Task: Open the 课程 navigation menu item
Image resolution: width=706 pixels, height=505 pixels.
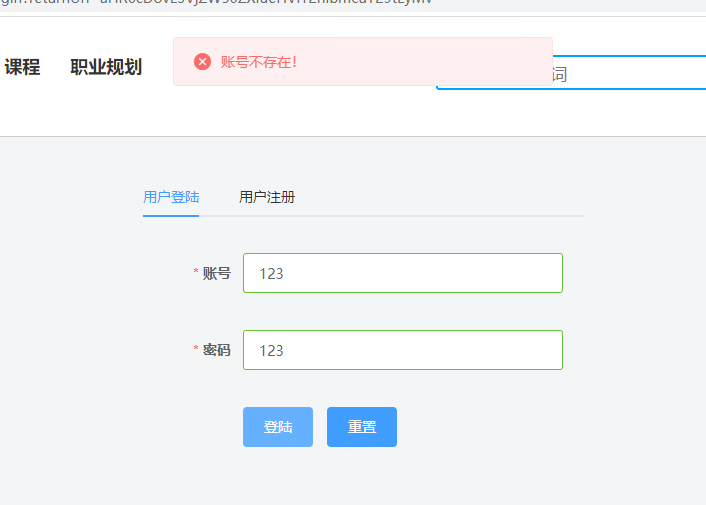Action: (x=23, y=67)
